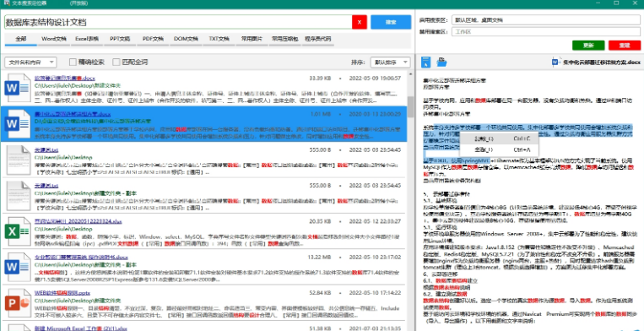The image size is (644, 331).
Task: Choose copy entry Ctrl+C in context menu
Action: click(x=499, y=138)
